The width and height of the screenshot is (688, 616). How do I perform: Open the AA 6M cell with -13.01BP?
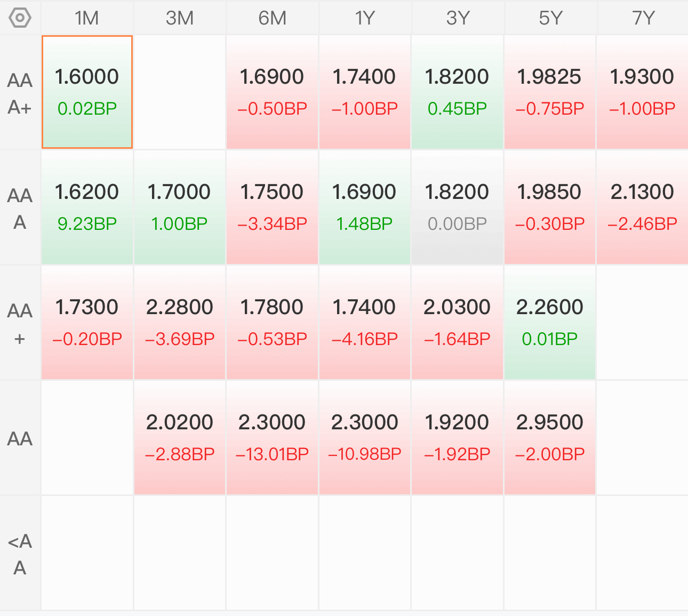tap(272, 438)
